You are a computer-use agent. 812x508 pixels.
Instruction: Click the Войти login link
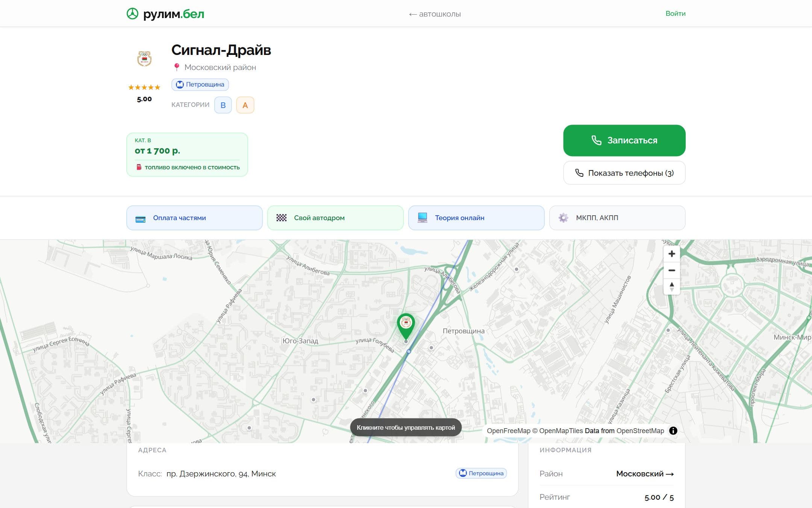(675, 14)
